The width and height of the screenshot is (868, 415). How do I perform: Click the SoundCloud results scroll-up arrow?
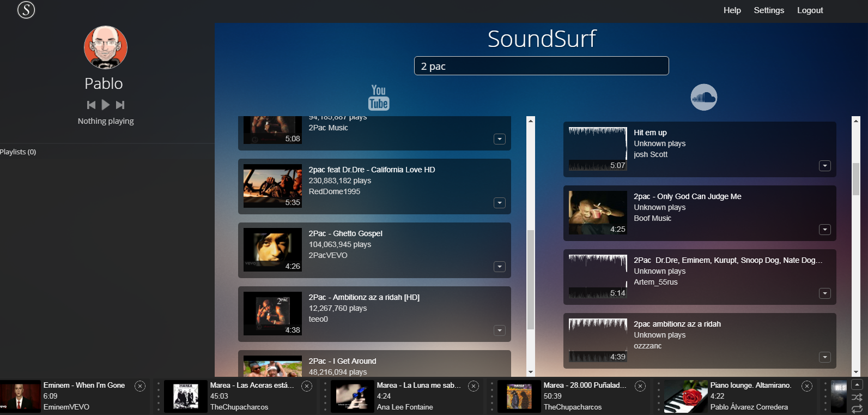(x=856, y=121)
